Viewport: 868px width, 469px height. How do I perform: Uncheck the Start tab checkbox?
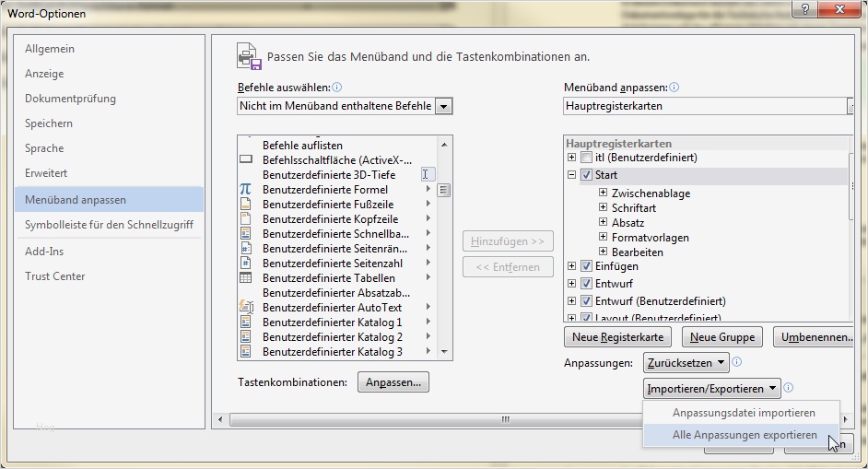(x=586, y=175)
